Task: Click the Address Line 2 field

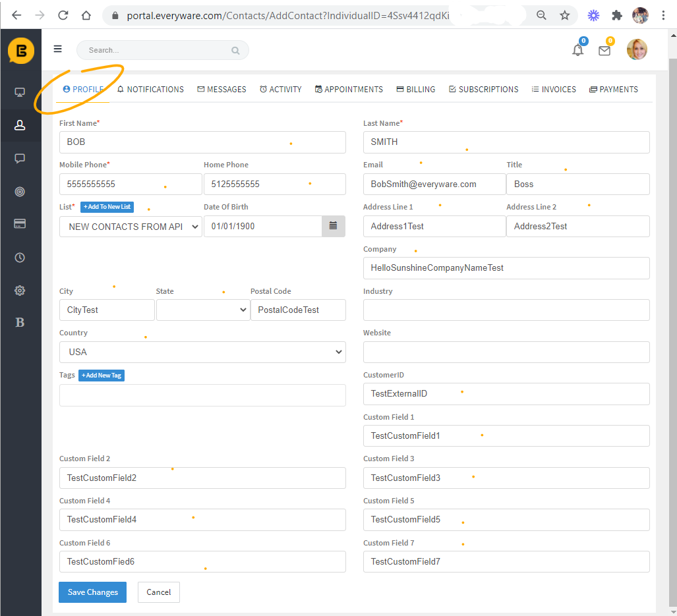Action: tap(578, 227)
